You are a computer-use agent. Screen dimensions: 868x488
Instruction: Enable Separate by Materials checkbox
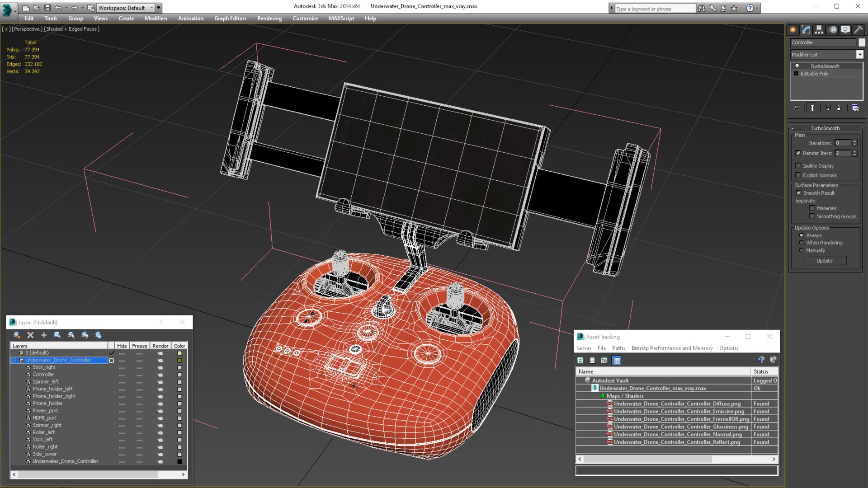pyautogui.click(x=812, y=208)
